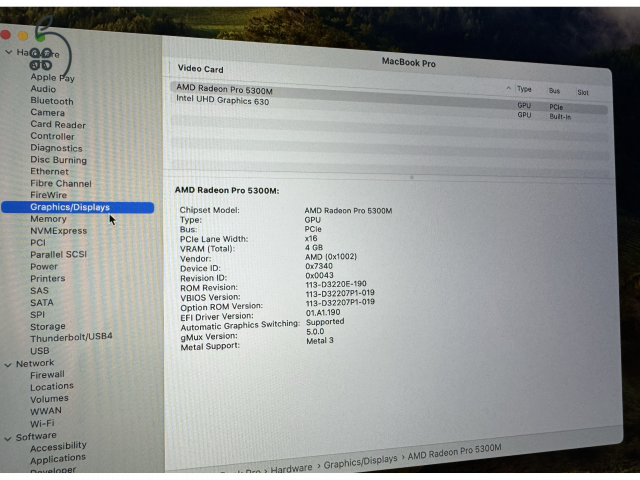
Task: Select Volumes under Network
Action: [x=49, y=399]
